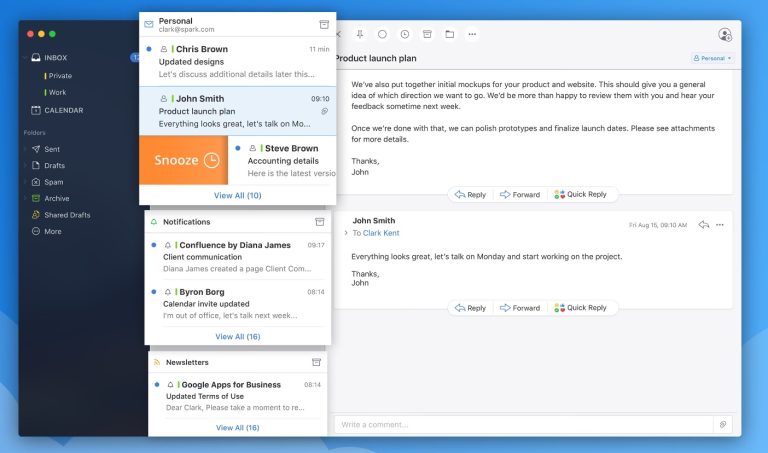Pin the open email using the pin icon

[x=360, y=34]
